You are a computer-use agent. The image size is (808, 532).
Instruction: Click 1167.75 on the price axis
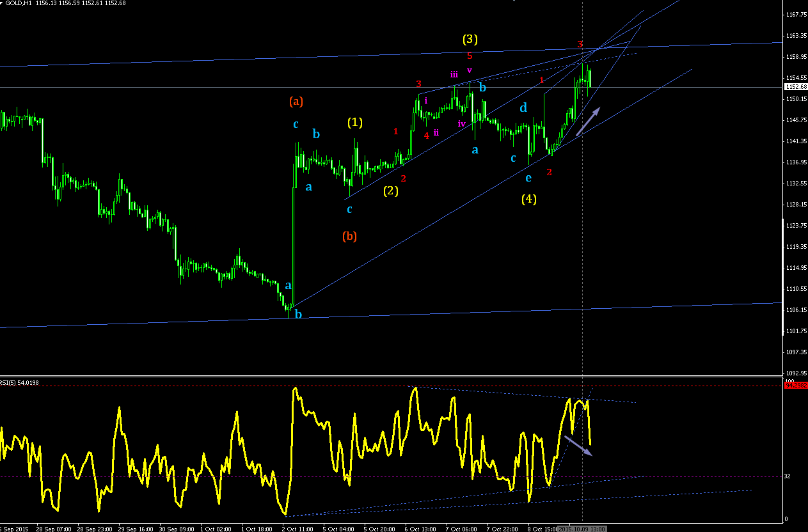[x=797, y=14]
